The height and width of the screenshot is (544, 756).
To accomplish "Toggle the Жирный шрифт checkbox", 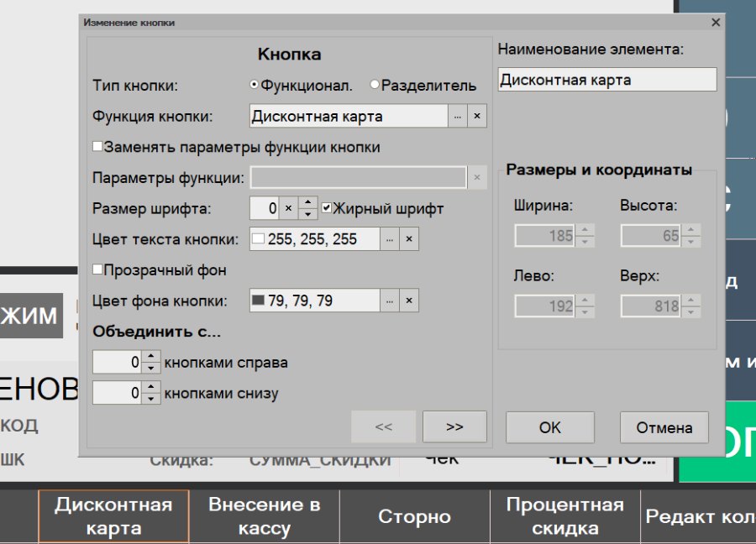I will click(x=327, y=207).
